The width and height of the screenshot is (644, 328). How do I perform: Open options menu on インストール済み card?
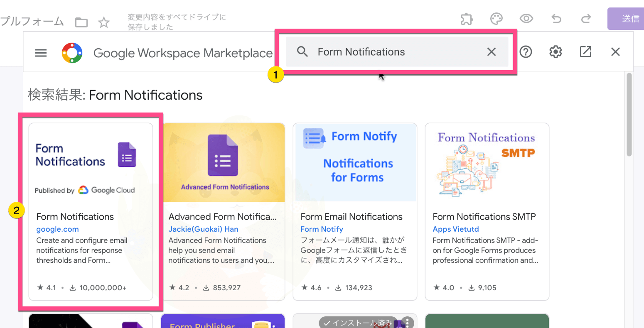pos(408,323)
